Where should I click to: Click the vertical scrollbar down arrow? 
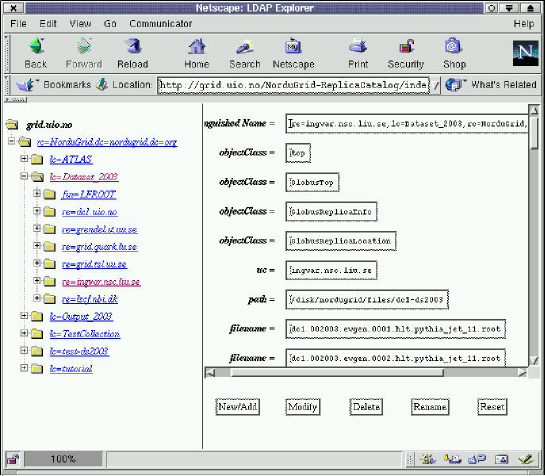534,361
